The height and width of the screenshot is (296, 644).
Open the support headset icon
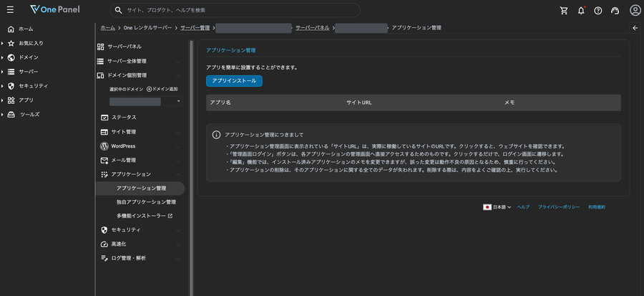pos(615,11)
